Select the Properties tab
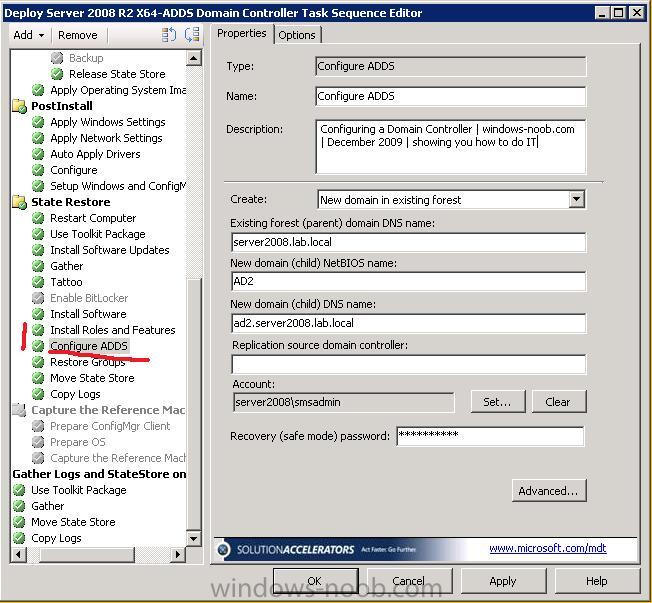Image resolution: width=652 pixels, height=603 pixels. tap(242, 33)
